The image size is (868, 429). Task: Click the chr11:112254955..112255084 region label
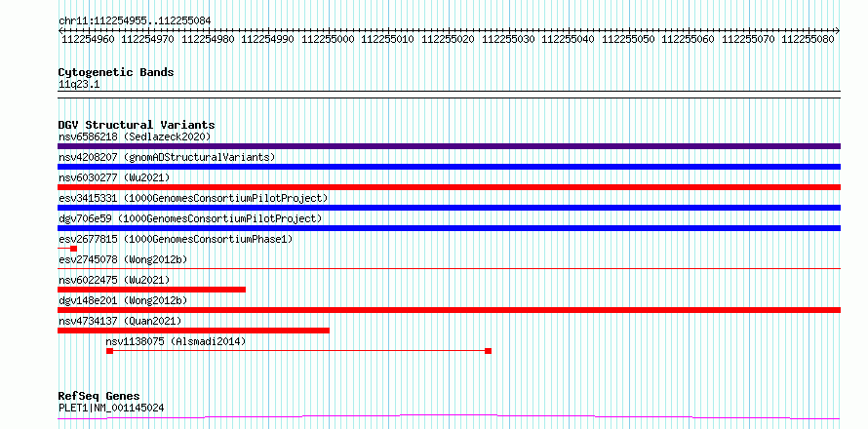coord(135,21)
